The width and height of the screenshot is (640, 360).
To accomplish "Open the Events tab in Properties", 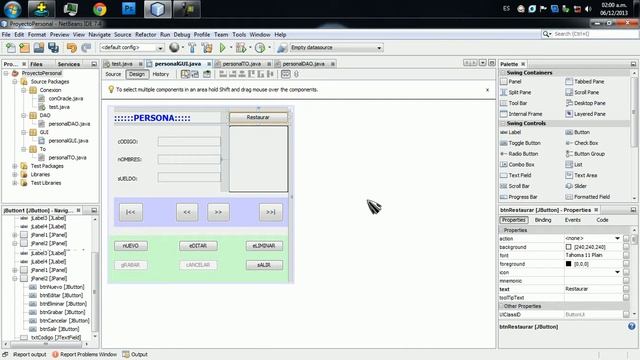I will coord(572,220).
